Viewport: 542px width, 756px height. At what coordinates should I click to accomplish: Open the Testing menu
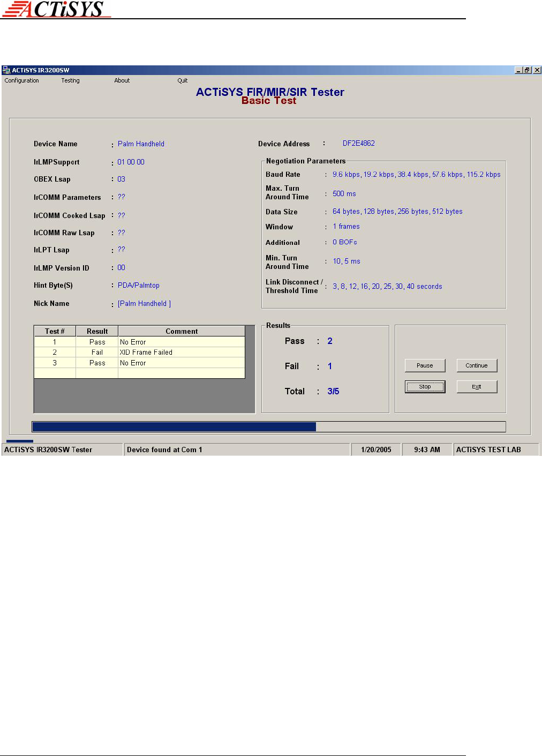pos(70,80)
